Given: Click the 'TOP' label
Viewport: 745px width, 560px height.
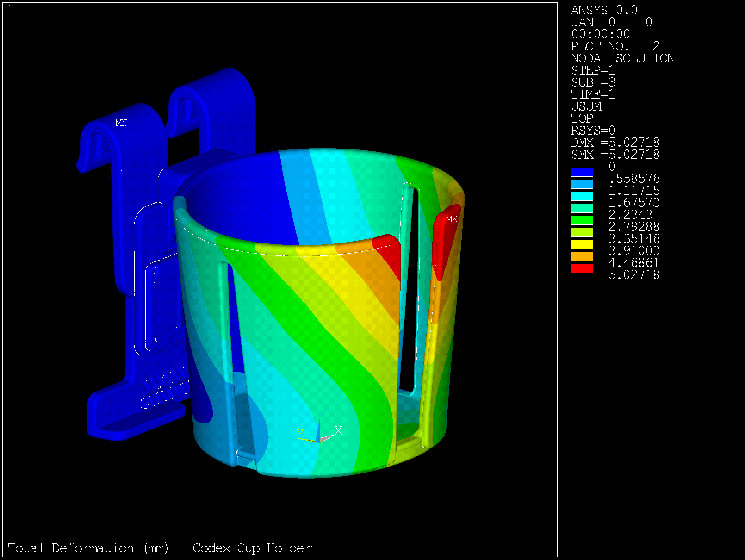Looking at the screenshot, I should click(x=582, y=118).
